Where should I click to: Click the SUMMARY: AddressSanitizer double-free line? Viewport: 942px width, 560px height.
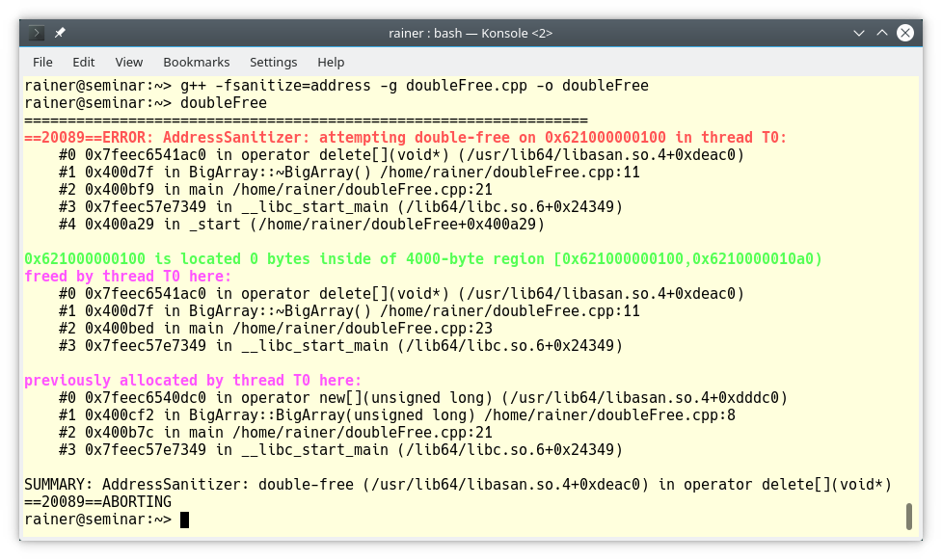[x=457, y=485]
